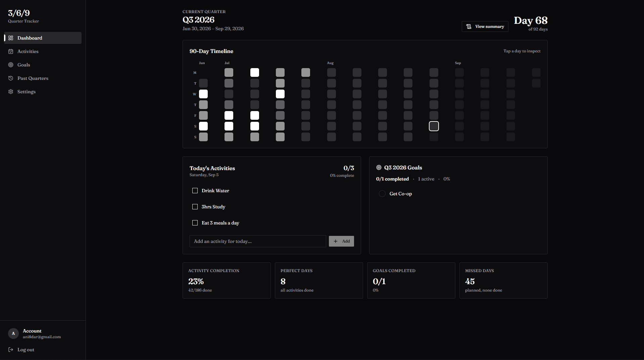This screenshot has width=644, height=360.
Task: Click the 3hrs Study activity label
Action: pos(213,207)
